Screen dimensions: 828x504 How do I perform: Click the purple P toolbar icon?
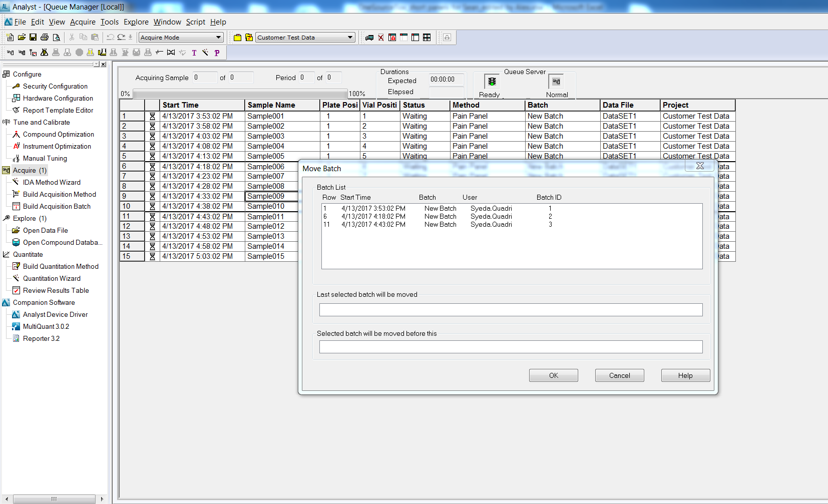click(x=217, y=53)
